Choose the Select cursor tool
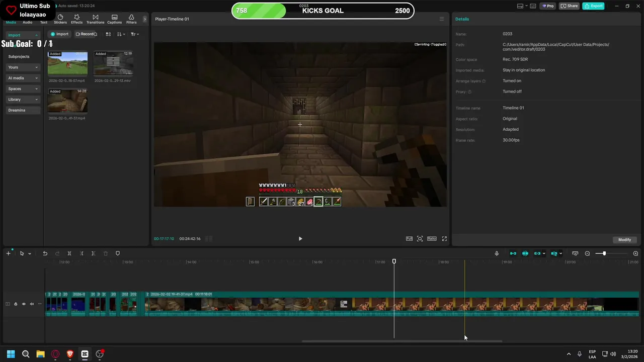The image size is (644, 362). [22, 253]
